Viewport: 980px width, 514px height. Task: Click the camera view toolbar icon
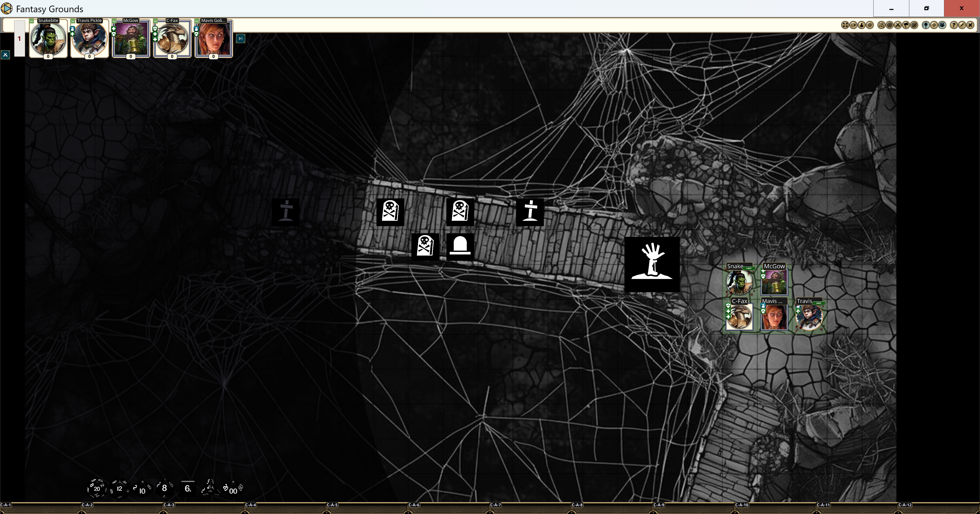pyautogui.click(x=853, y=25)
